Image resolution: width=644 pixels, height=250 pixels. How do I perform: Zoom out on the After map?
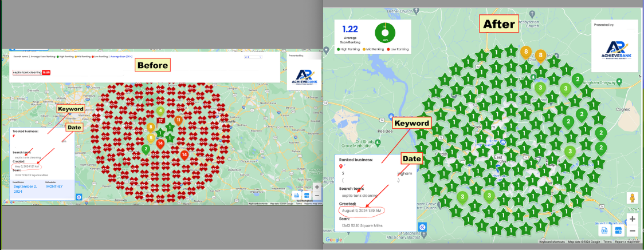633,232
